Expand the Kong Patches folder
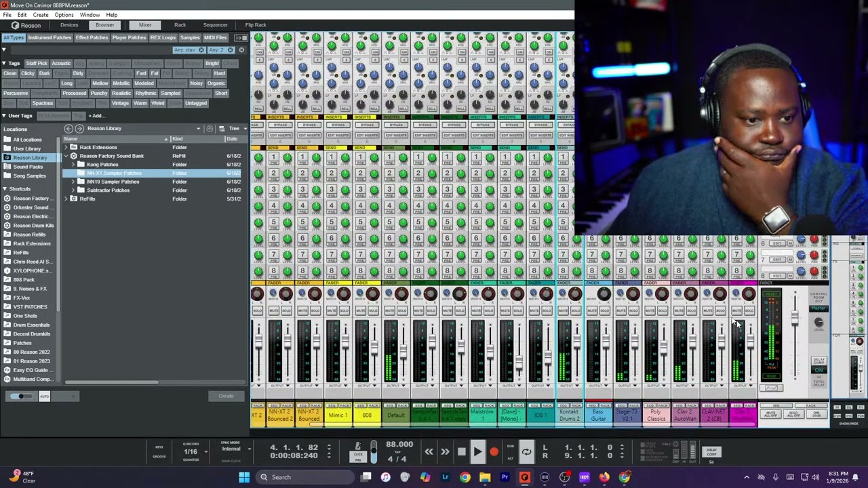The image size is (868, 488). click(73, 165)
